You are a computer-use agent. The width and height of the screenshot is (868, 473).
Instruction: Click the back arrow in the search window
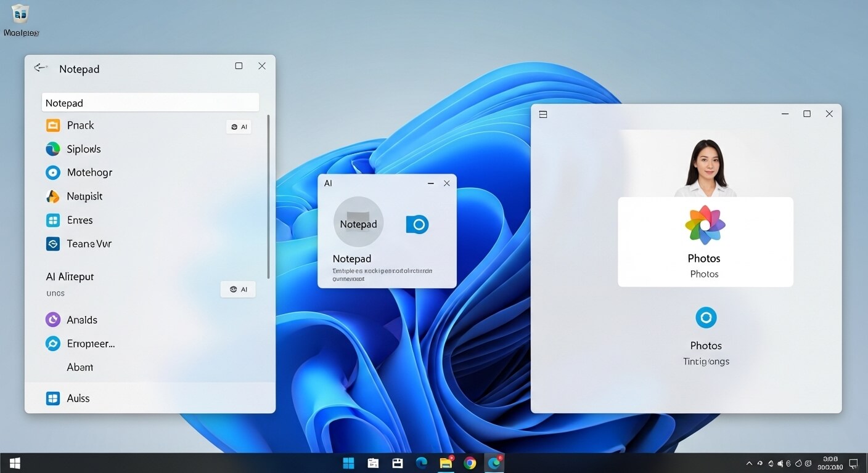click(x=40, y=68)
